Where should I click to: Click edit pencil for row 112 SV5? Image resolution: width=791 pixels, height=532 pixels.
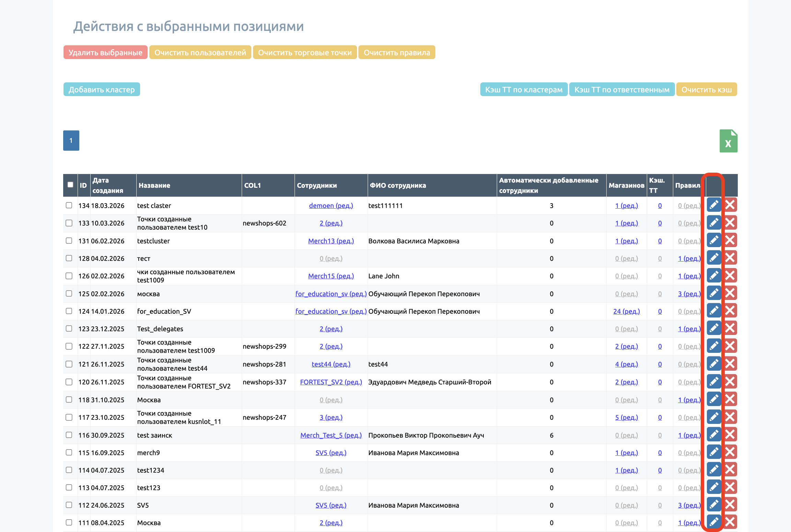(x=714, y=505)
